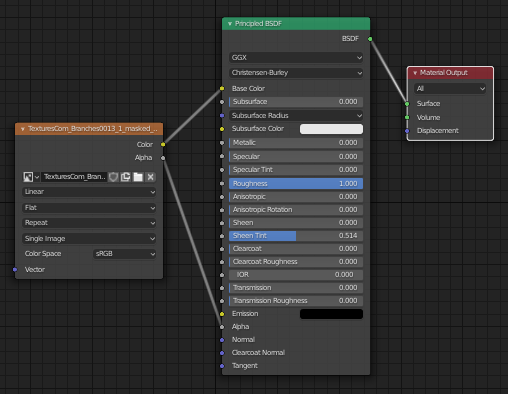508x394 pixels.
Task: Click the BSDF output socket
Action: [370, 39]
